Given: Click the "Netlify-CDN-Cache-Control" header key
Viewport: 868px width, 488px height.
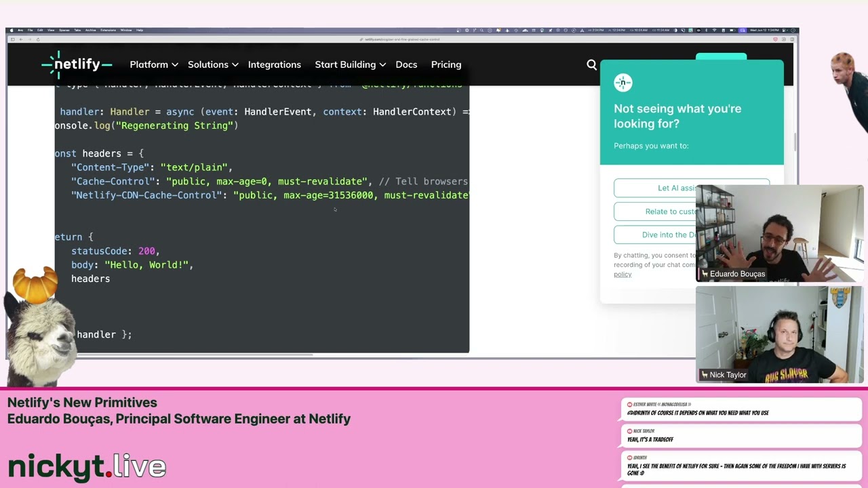Looking at the screenshot, I should click(146, 195).
